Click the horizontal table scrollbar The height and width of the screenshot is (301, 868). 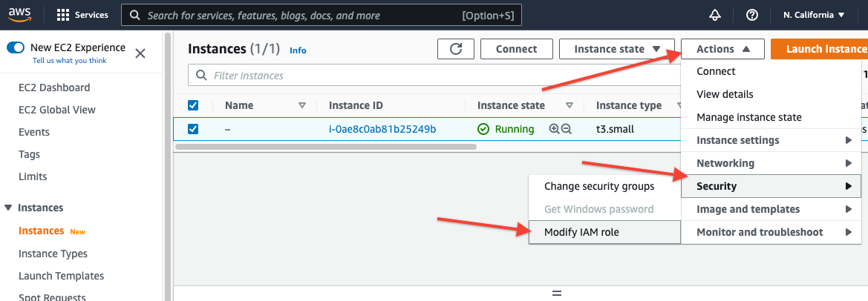point(326,147)
